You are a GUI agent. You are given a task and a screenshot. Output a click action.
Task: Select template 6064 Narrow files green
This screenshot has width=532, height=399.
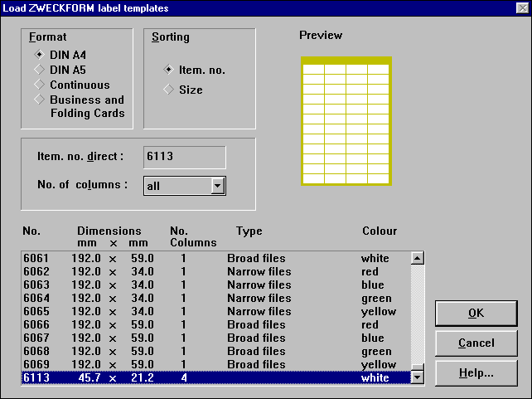(215, 298)
